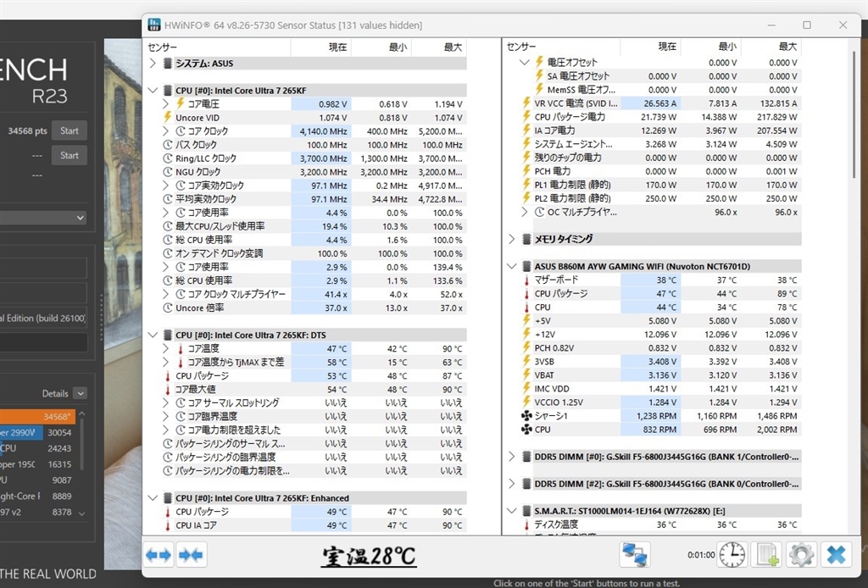
Task: Click the シャーシ1 fan icon
Action: point(526,416)
